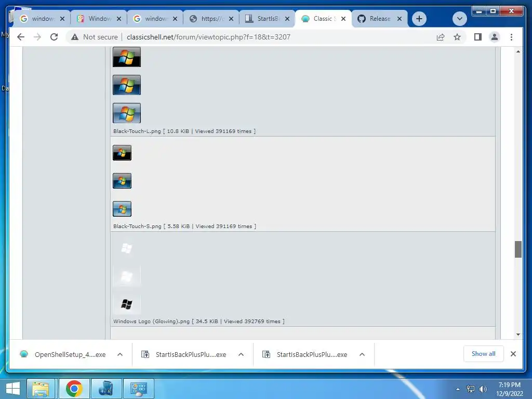Click the bottom small light-blue Start button image
Image resolution: width=532 pixels, height=399 pixels.
[122, 209]
